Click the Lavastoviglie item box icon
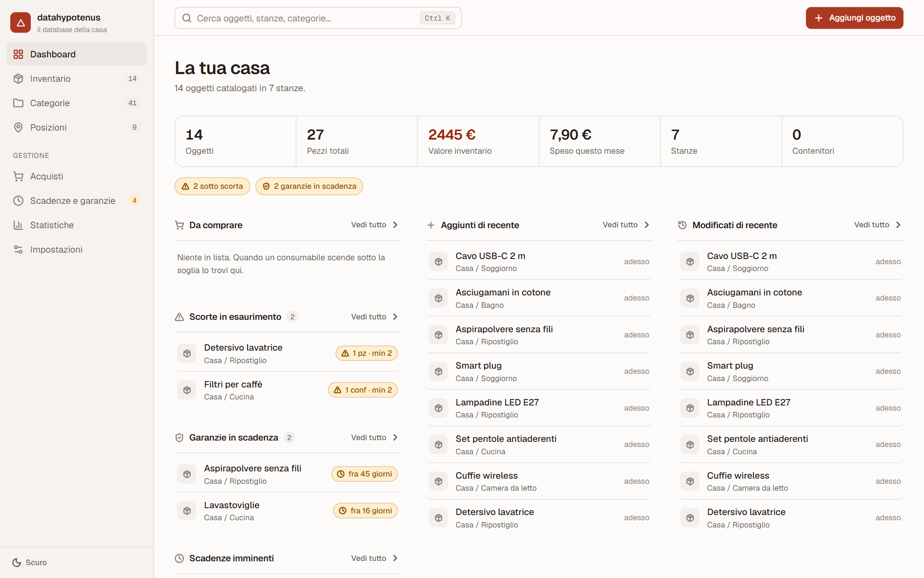Viewport: 924px width, 578px height. [x=187, y=511]
